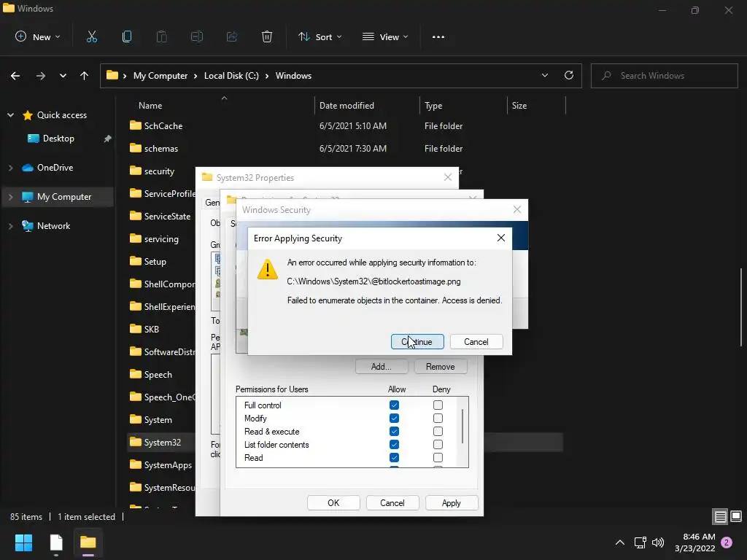Click the Delete trash icon in toolbar
The width and height of the screenshot is (747, 560).
click(x=267, y=36)
